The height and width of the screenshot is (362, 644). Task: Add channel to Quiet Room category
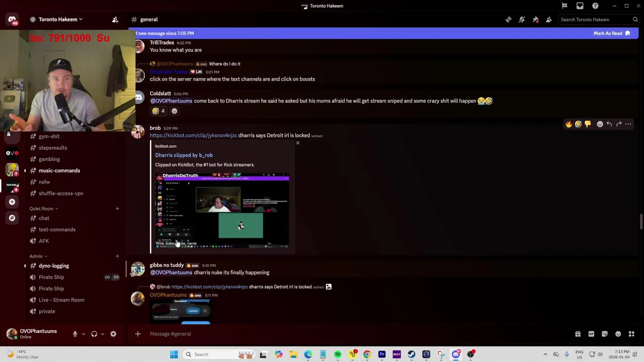click(117, 209)
